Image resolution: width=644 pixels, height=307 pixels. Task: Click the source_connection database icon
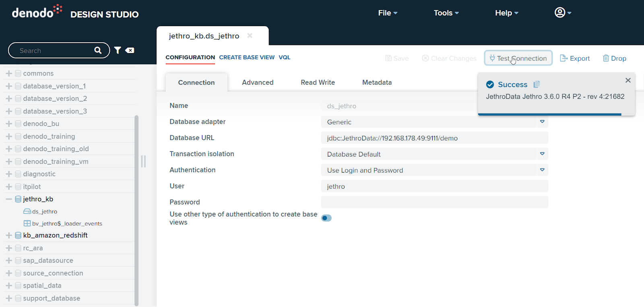pyautogui.click(x=18, y=273)
